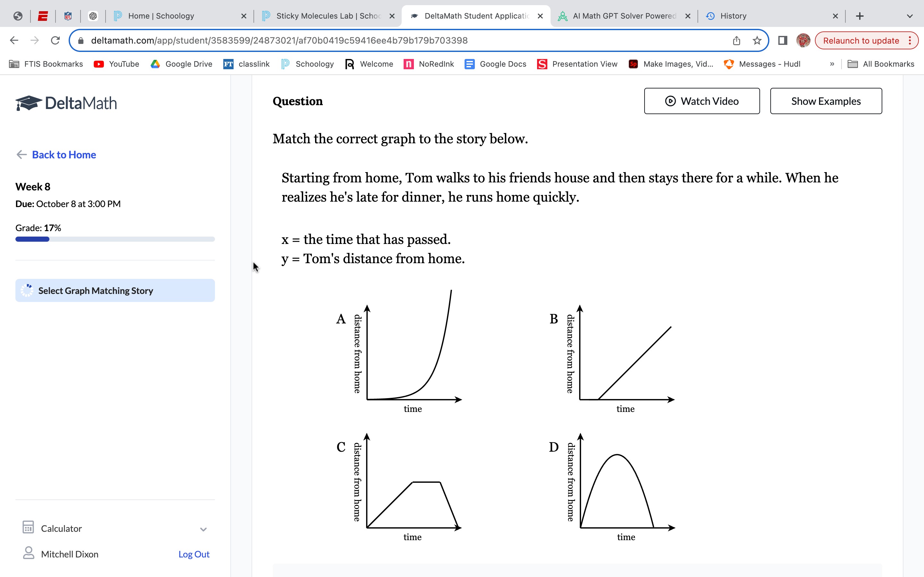The height and width of the screenshot is (577, 924).
Task: Open the Google Drive bookmark
Action: (x=181, y=64)
